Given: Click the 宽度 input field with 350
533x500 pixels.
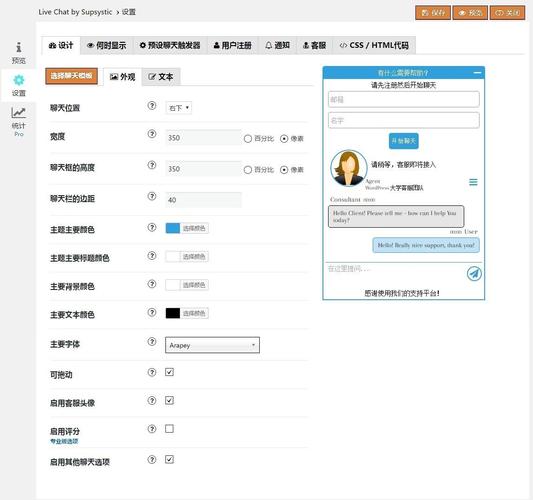Looking at the screenshot, I should (x=203, y=138).
